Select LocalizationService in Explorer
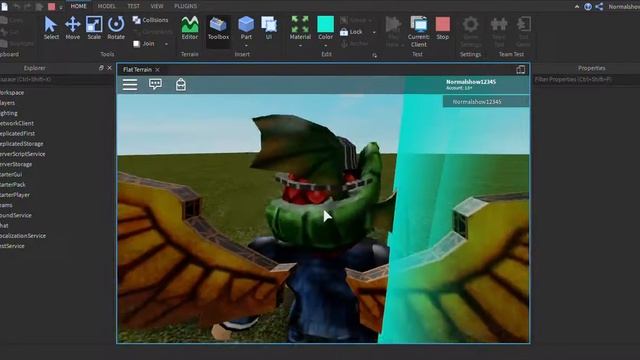The height and width of the screenshot is (360, 640). [x=23, y=236]
